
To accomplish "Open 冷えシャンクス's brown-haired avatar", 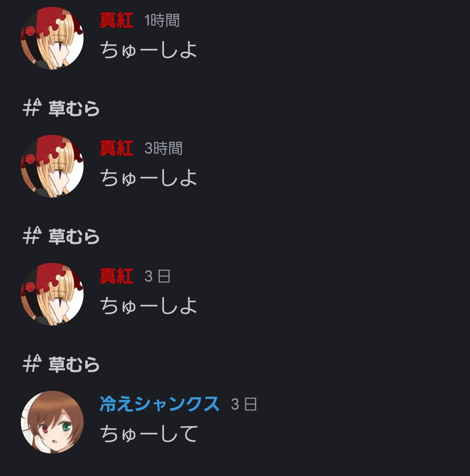I will point(52,422).
